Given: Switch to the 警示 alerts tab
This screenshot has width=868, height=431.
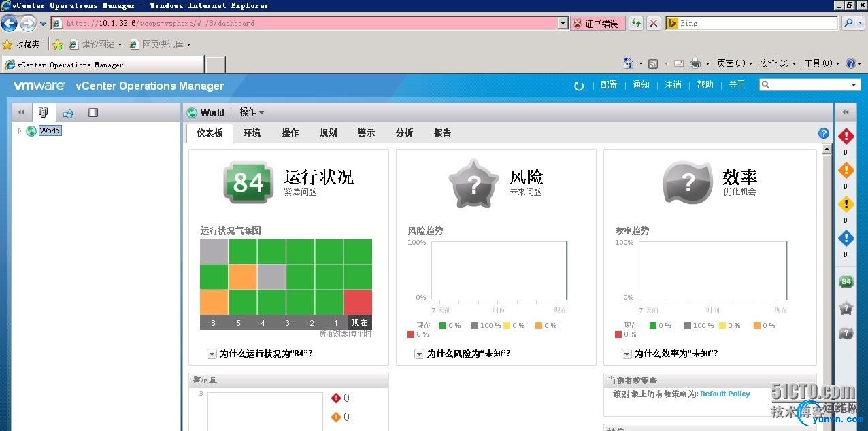Looking at the screenshot, I should point(366,133).
